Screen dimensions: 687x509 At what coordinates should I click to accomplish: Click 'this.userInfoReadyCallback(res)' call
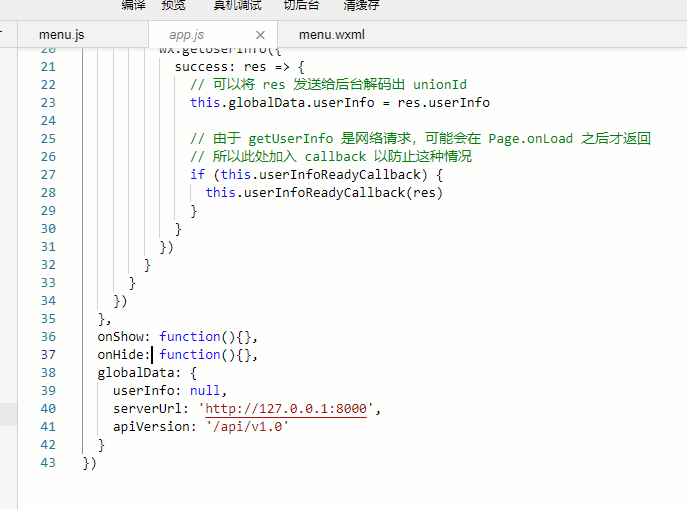[324, 193]
